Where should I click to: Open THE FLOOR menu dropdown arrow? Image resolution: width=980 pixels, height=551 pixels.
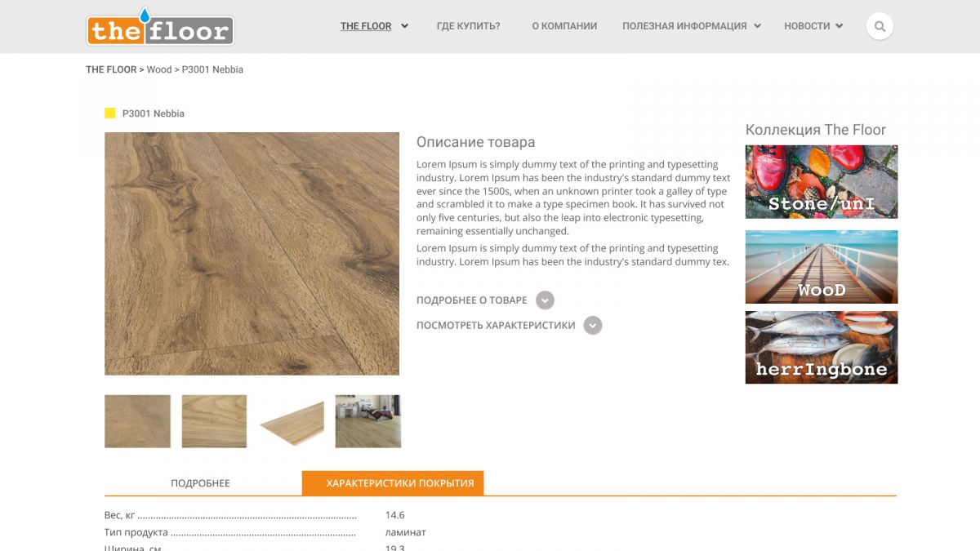(405, 26)
